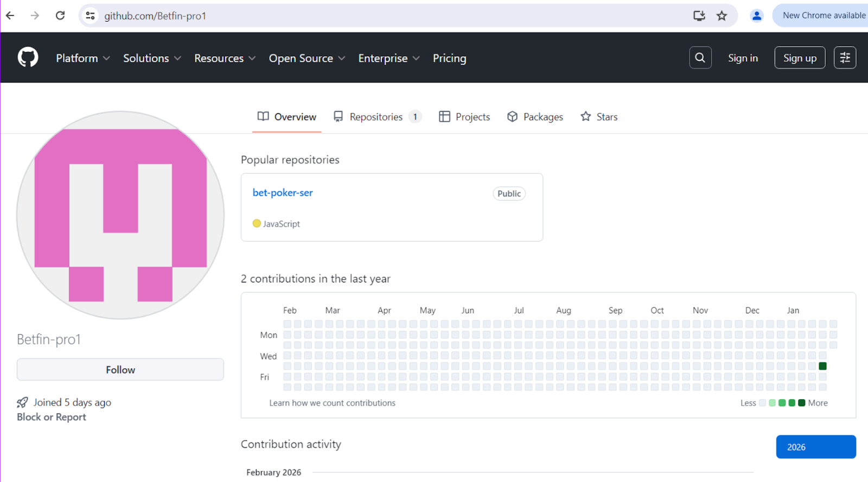The height and width of the screenshot is (482, 868).
Task: Open the Projects tab
Action: coord(464,117)
